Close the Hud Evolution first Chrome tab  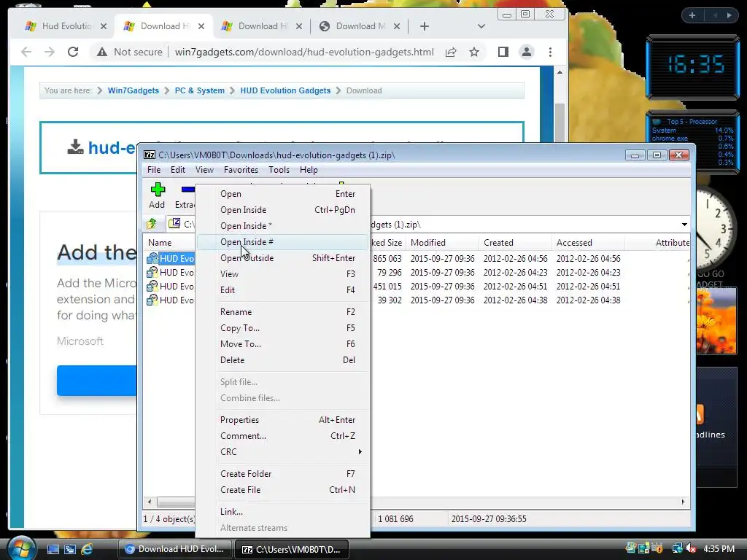104,26
